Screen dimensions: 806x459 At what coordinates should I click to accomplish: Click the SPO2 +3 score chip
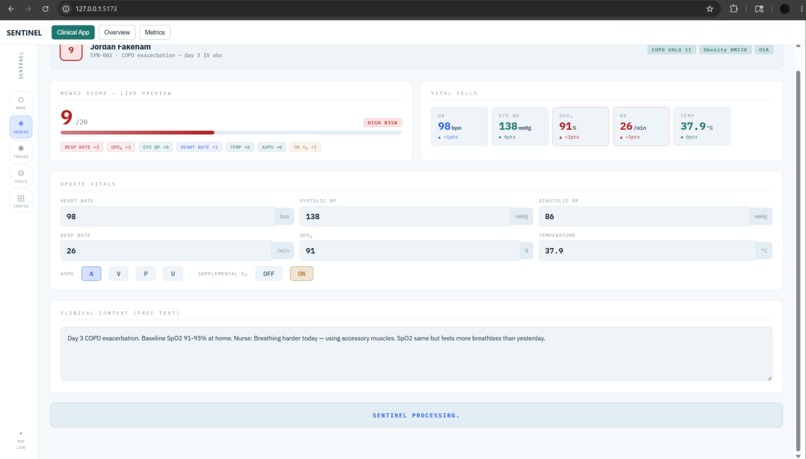[x=121, y=147]
